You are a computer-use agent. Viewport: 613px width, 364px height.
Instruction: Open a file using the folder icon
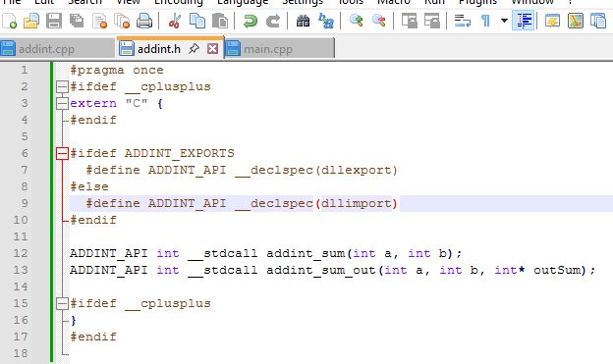(x=31, y=21)
